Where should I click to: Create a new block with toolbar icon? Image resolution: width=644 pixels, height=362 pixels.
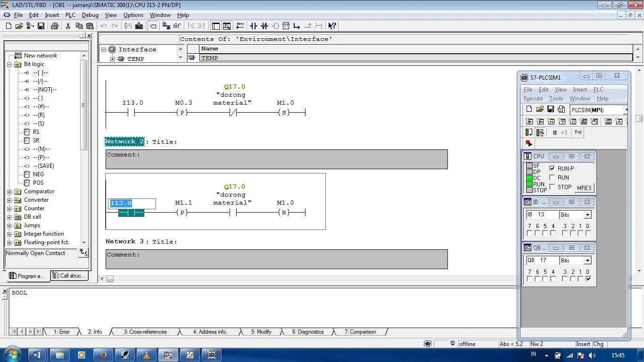point(8,26)
